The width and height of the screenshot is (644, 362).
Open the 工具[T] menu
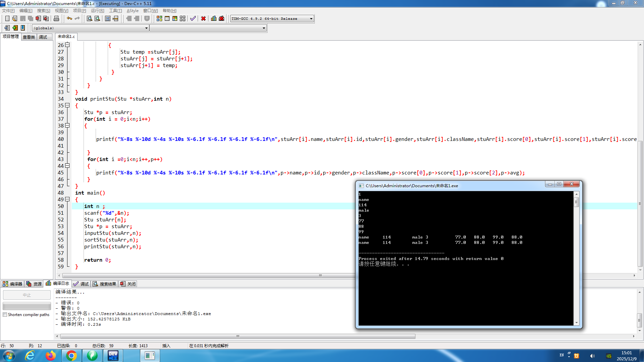[115, 11]
